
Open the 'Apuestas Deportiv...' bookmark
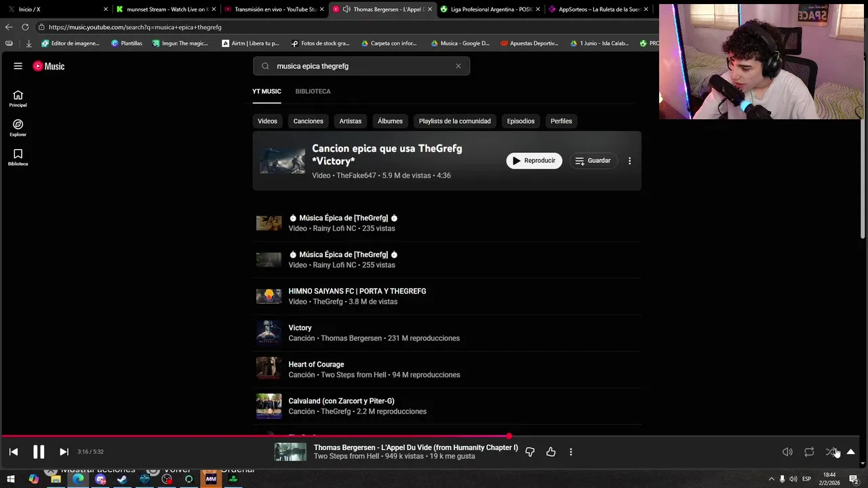[530, 43]
